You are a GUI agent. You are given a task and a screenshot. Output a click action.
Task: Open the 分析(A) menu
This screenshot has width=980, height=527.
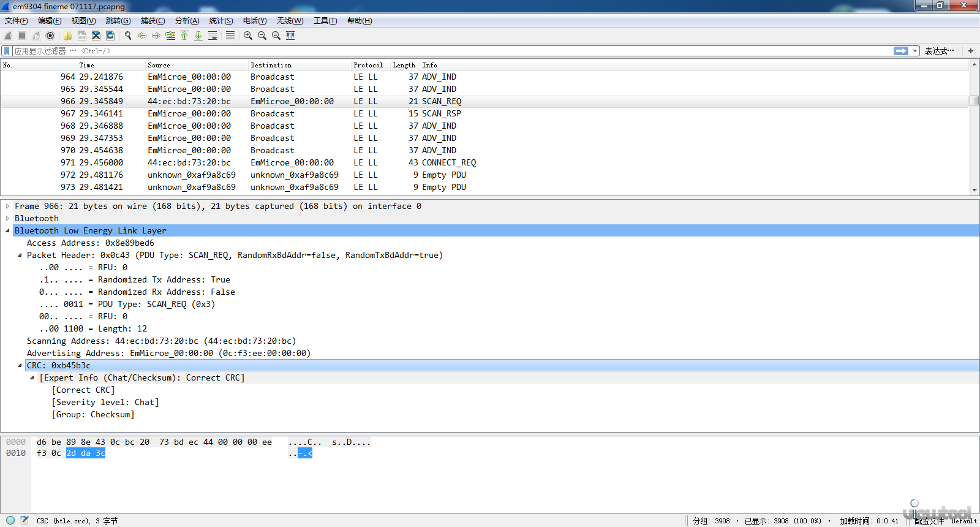[187, 21]
